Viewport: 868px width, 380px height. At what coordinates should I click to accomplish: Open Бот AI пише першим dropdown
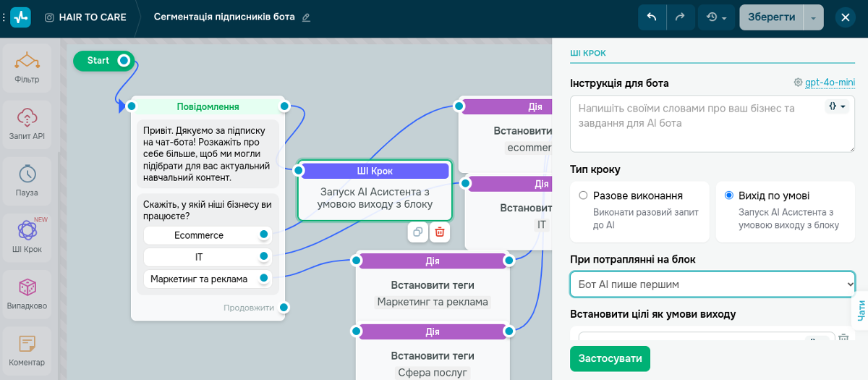[712, 284]
